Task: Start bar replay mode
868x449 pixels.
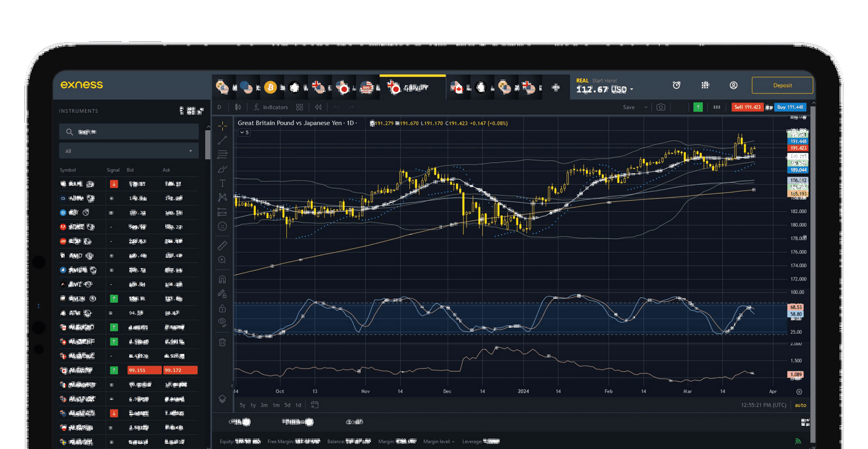Action: (x=318, y=107)
